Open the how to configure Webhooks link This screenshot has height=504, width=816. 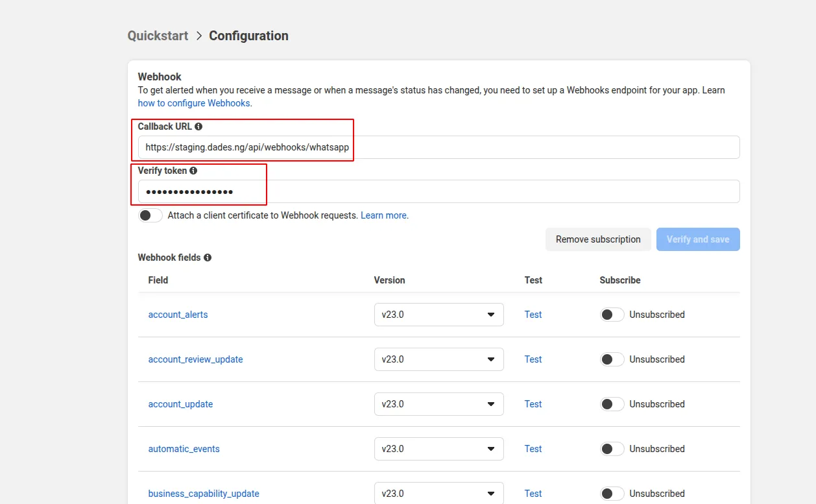coord(195,103)
